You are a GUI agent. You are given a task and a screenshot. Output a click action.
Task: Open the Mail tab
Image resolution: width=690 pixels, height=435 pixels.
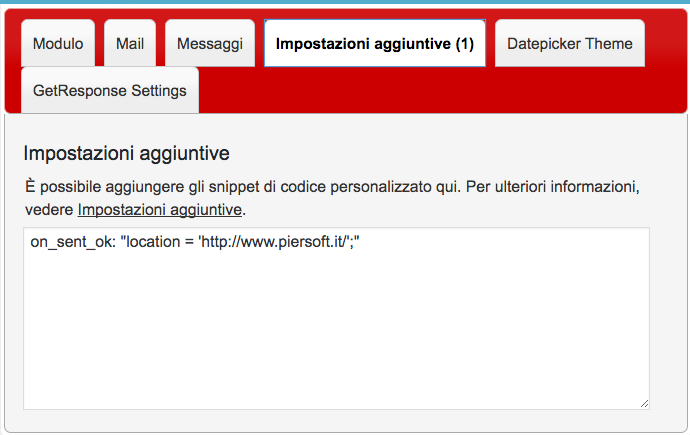click(130, 43)
